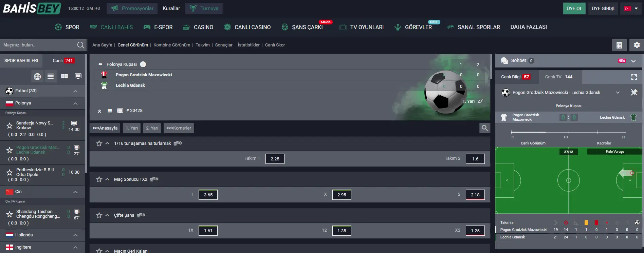Viewport: 644px width, 253px height.
Task: Unpin the live match tracker
Action: tap(634, 92)
